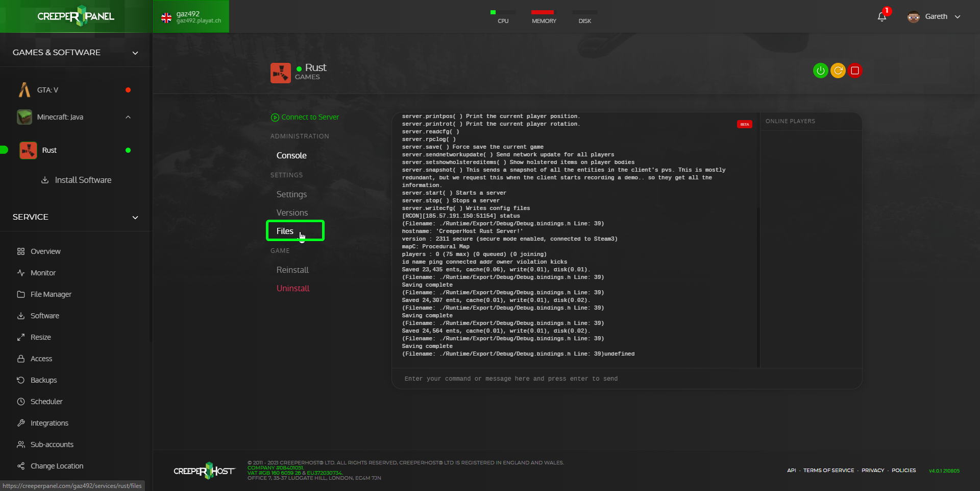Click the version v4.0.1 210805 text
Image resolution: width=980 pixels, height=491 pixels.
click(944, 471)
